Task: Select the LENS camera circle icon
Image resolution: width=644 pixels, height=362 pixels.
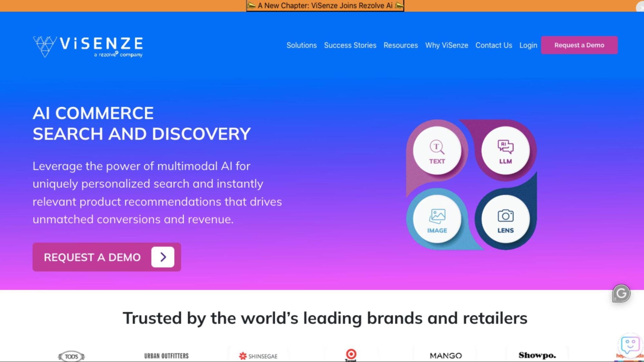Action: [x=505, y=219]
